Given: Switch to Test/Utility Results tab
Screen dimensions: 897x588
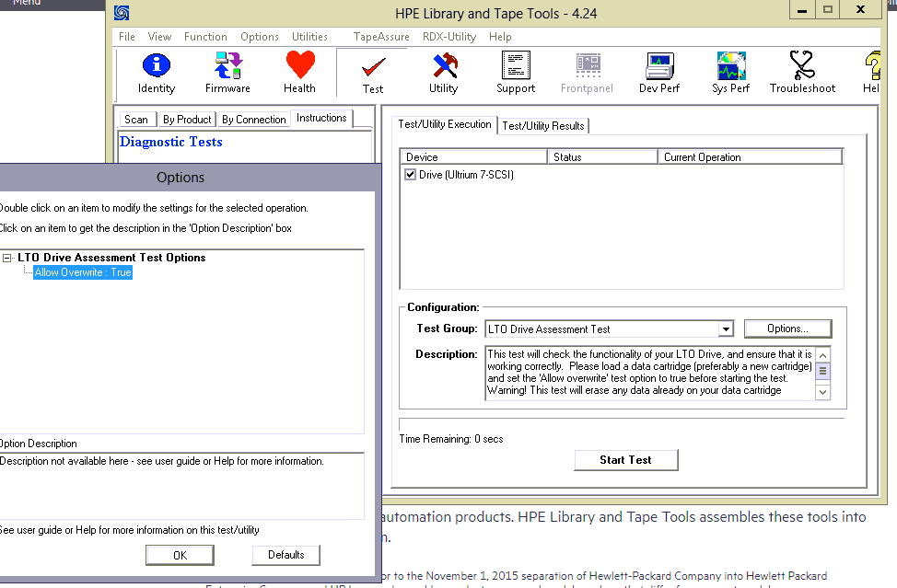Looking at the screenshot, I should pos(543,126).
